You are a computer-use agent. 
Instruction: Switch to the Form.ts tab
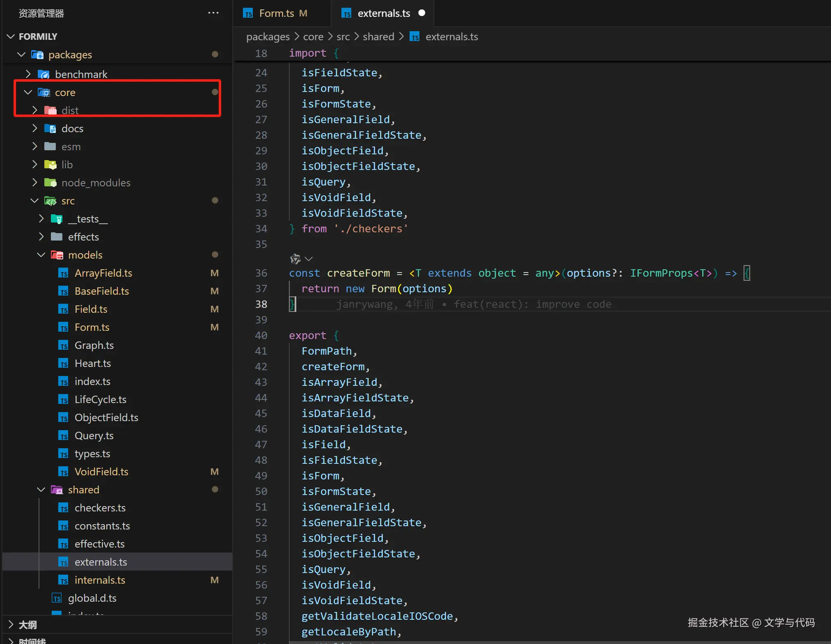point(277,14)
